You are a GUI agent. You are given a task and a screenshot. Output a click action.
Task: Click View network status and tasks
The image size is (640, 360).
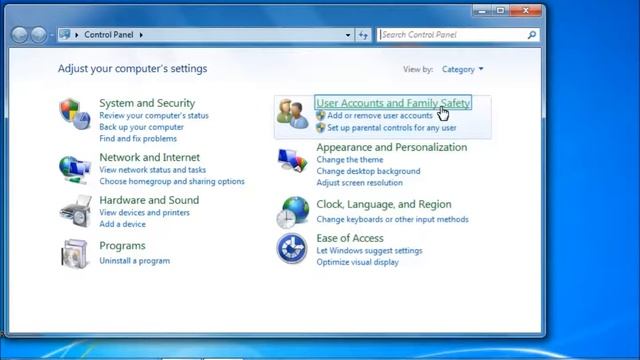pos(152,169)
